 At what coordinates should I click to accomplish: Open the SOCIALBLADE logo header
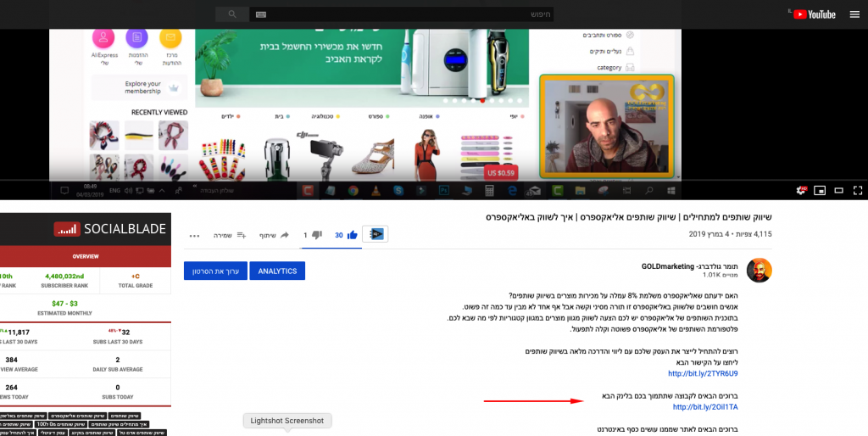pyautogui.click(x=109, y=229)
